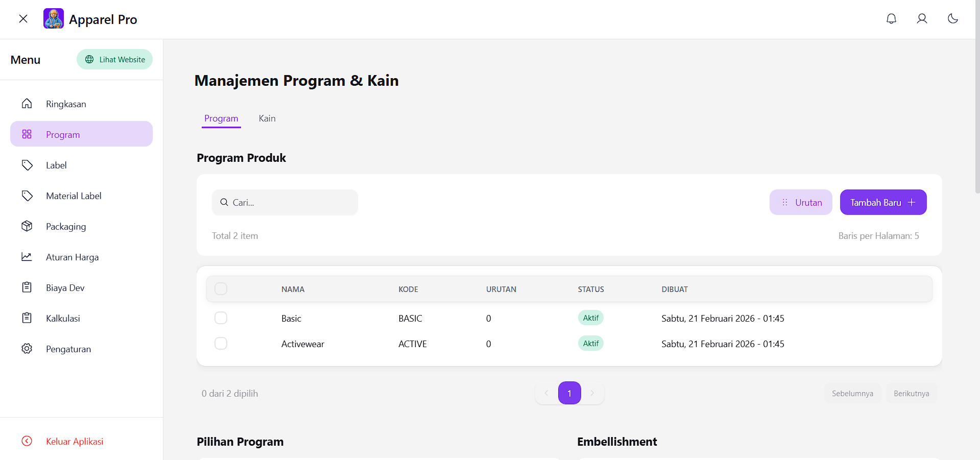The width and height of the screenshot is (980, 460).
Task: Click the Keluar Aplikasi arrow icon
Action: [x=27, y=441]
